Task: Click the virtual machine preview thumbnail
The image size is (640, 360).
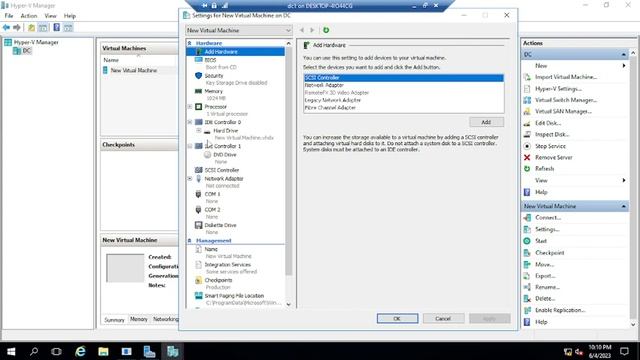Action: [x=125, y=268]
